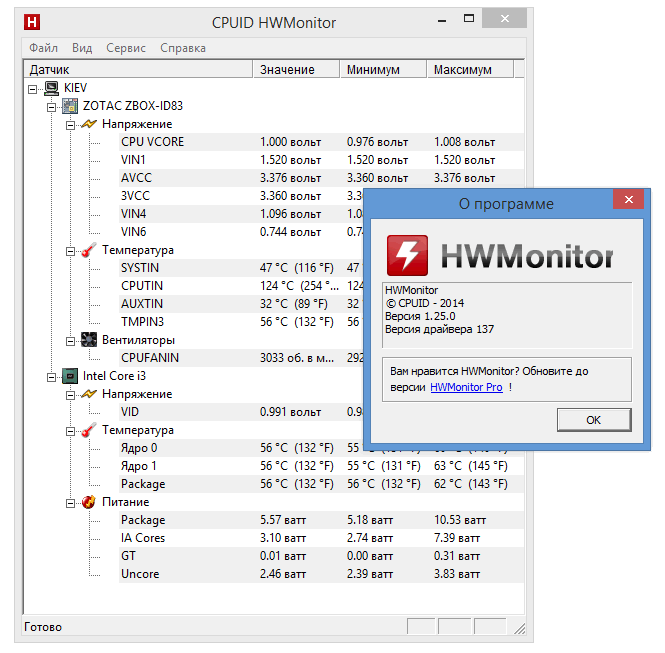Collapse the Вентиляторы node

pos(70,341)
